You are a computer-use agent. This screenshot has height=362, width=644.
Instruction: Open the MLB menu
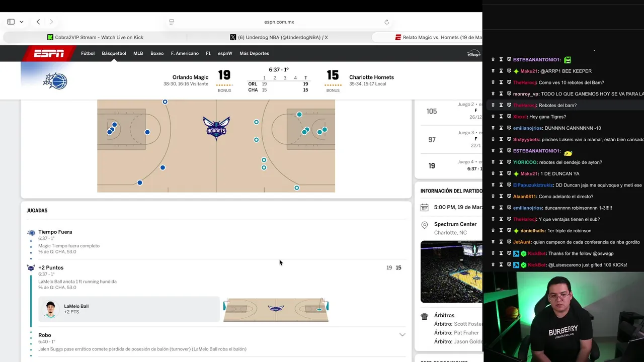(138, 53)
